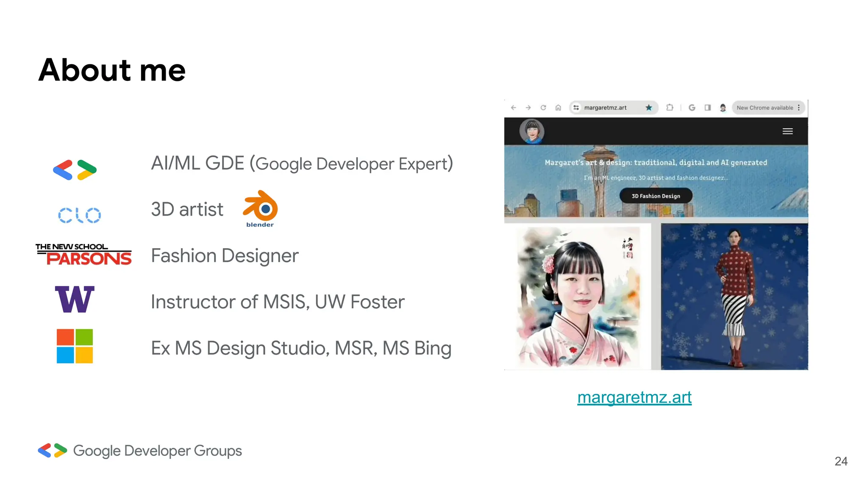Click the Microsoft four-color logo
Viewport: 868px width, 488px height.
(75, 346)
